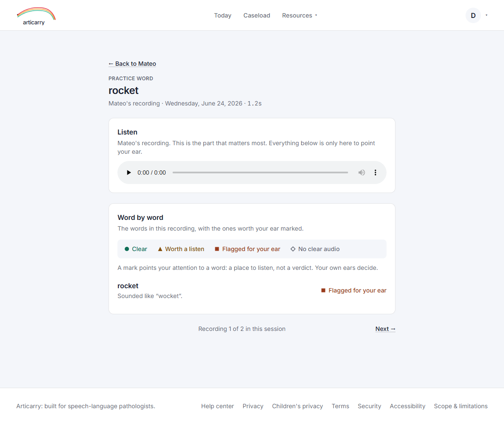Screen dimensions: 504x424
Task: Open Children's privacy page
Action: click(x=297, y=406)
